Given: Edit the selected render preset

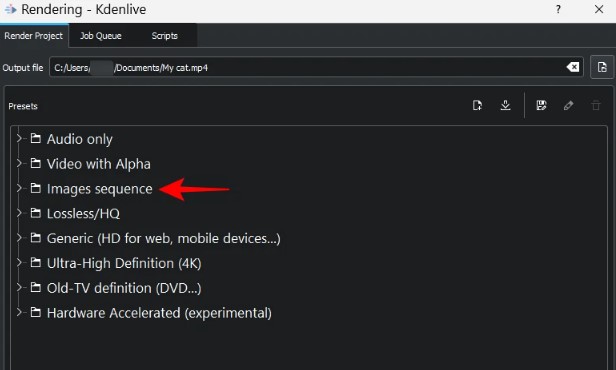Looking at the screenshot, I should [x=568, y=105].
